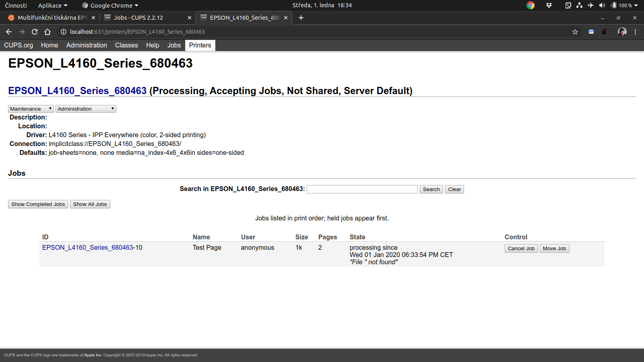The height and width of the screenshot is (362, 644).
Task: Open EPSON_L4160_Series_680463 printer heading link
Action: pos(77,91)
